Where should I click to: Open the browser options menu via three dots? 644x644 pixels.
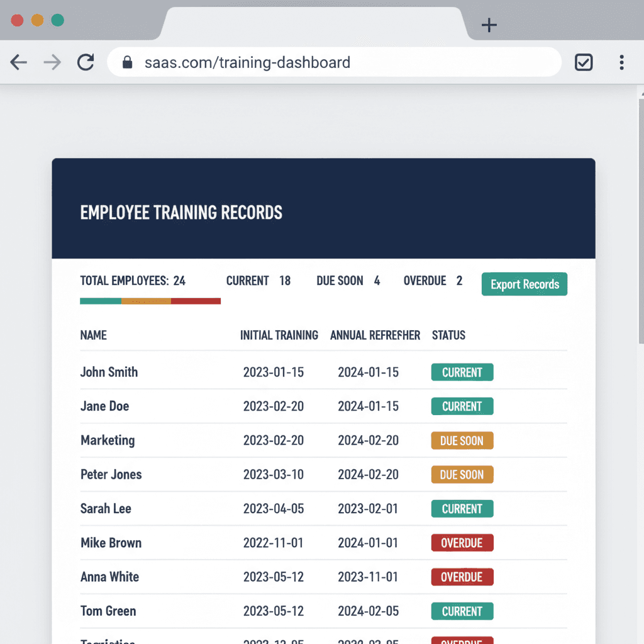(x=621, y=62)
